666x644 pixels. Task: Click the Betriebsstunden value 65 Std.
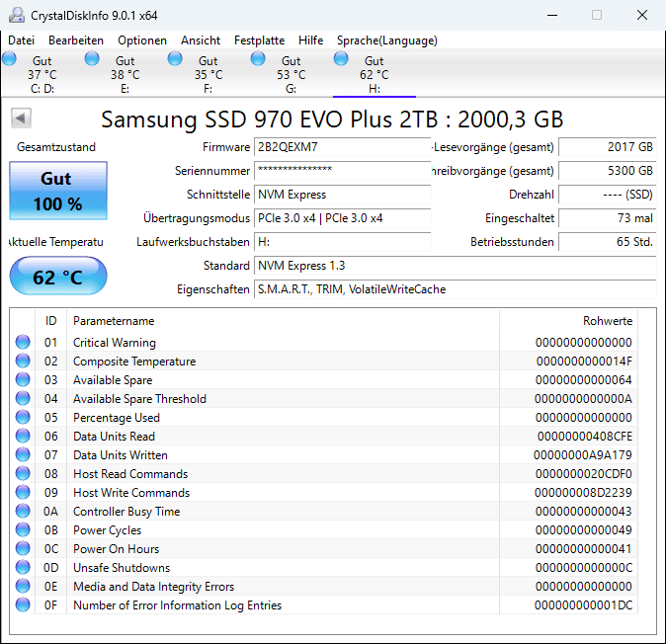[608, 242]
